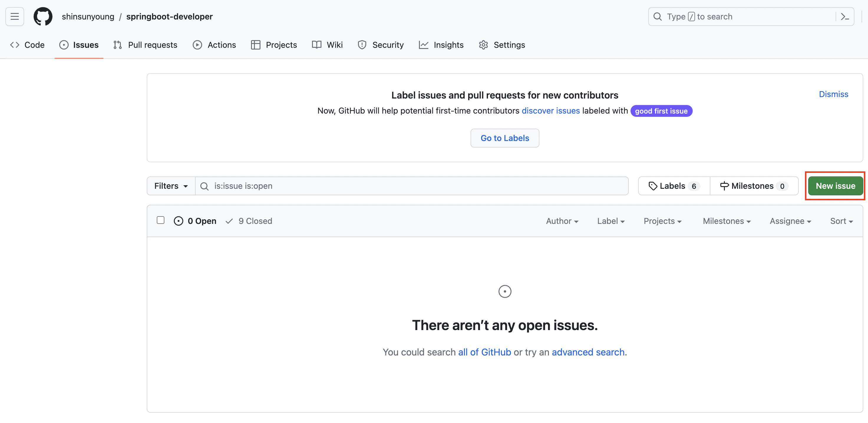868x423 pixels.
Task: Expand the Sort dropdown
Action: coord(841,221)
